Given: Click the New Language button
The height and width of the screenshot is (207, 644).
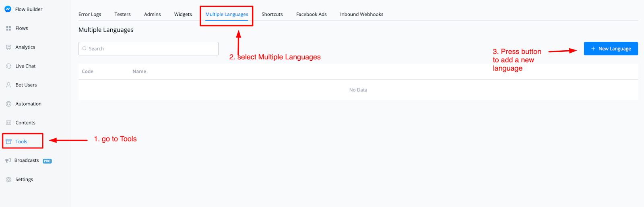Looking at the screenshot, I should pos(611,49).
